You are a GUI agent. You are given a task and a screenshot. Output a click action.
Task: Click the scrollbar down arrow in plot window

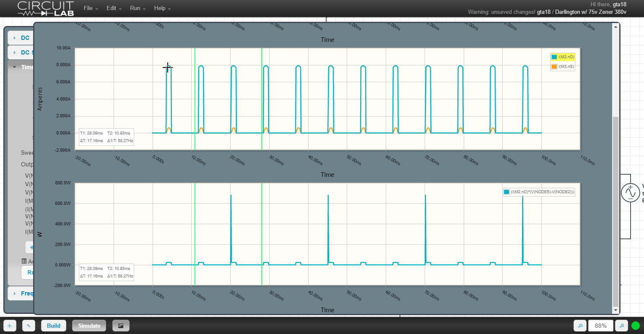coord(615,310)
